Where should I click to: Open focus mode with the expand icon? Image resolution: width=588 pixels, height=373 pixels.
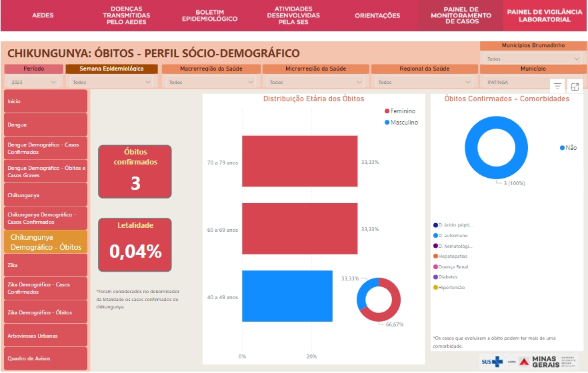(575, 87)
